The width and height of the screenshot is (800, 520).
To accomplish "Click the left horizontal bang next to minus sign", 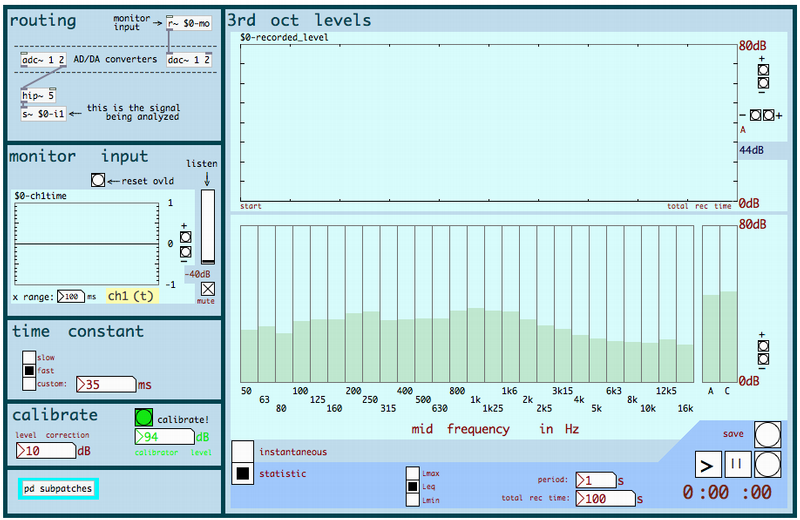I will click(756, 115).
